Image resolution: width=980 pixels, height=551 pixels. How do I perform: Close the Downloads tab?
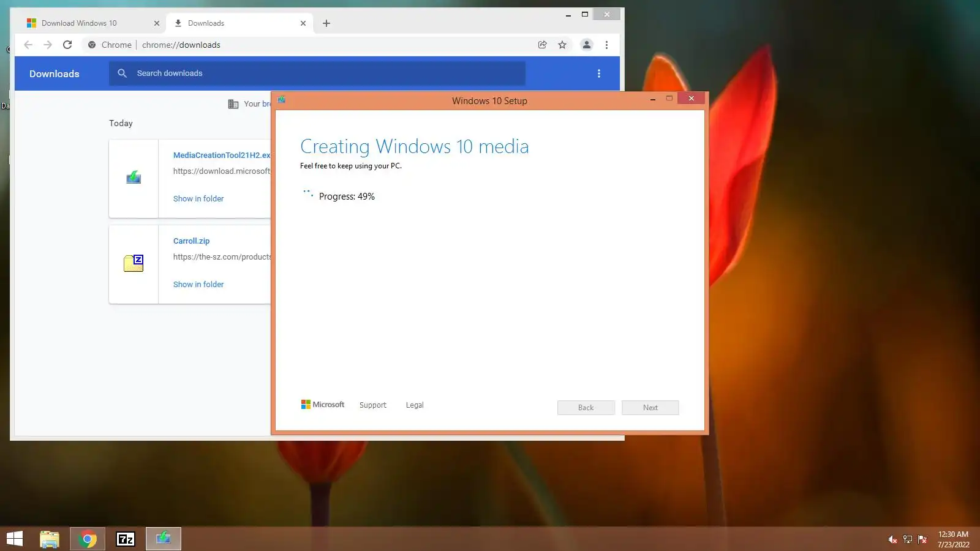point(303,23)
